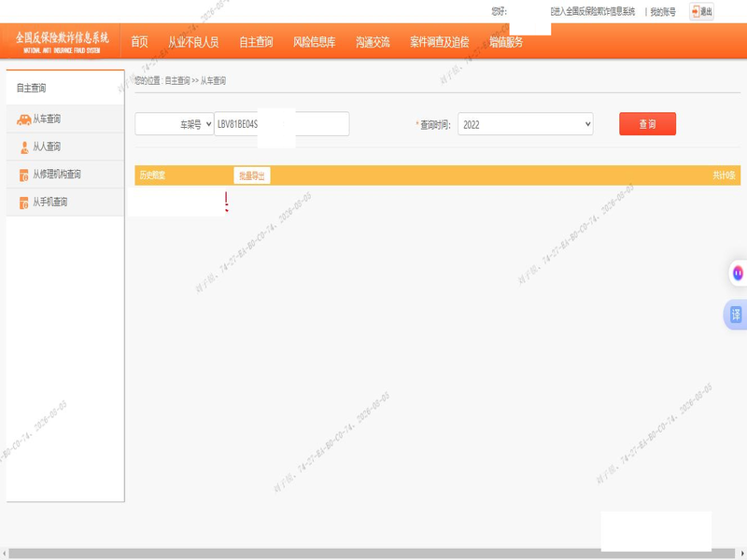Image resolution: width=747 pixels, height=560 pixels.
Task: Open the 我的账号 link
Action: point(663,12)
